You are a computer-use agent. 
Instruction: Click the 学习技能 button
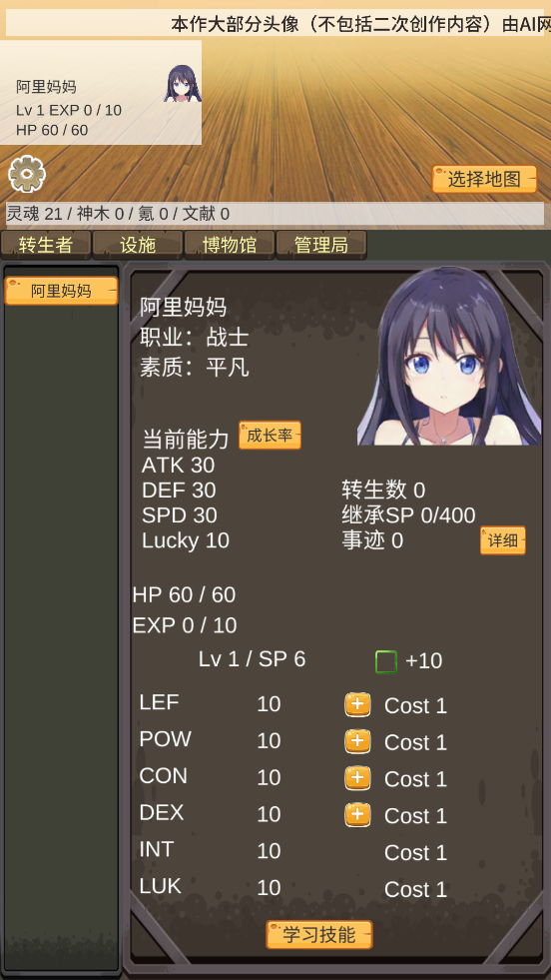pyautogui.click(x=319, y=935)
